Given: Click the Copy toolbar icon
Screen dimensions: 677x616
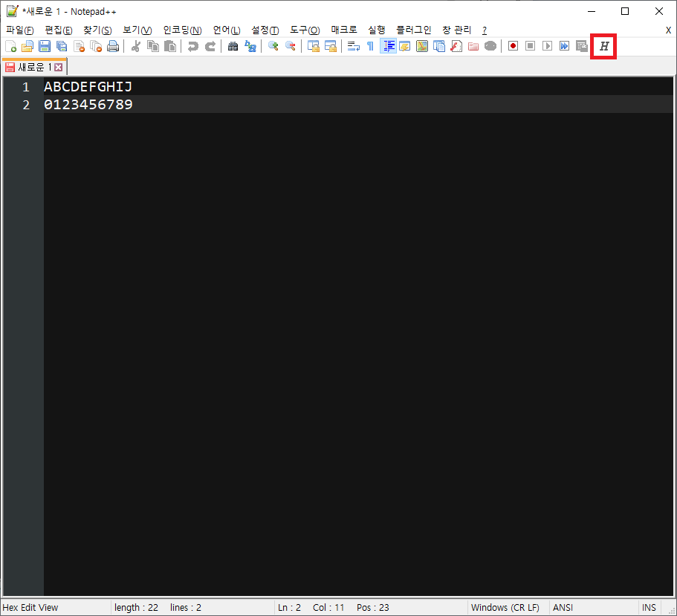Looking at the screenshot, I should (x=153, y=46).
